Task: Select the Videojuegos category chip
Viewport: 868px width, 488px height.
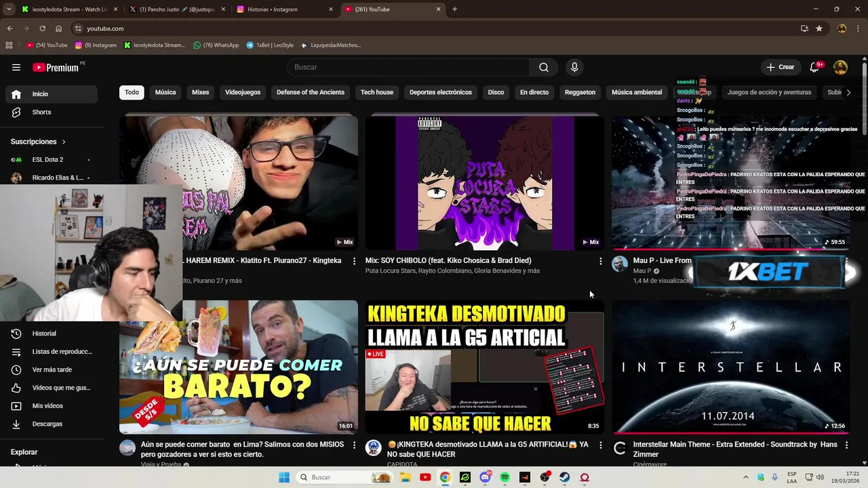Action: click(243, 92)
